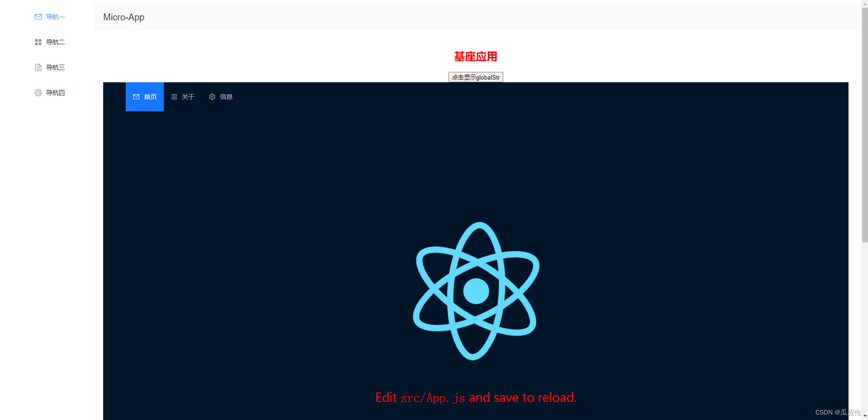Click the mail icon beside 导航一
Image resolution: width=868 pixels, height=420 pixels.
coord(38,17)
